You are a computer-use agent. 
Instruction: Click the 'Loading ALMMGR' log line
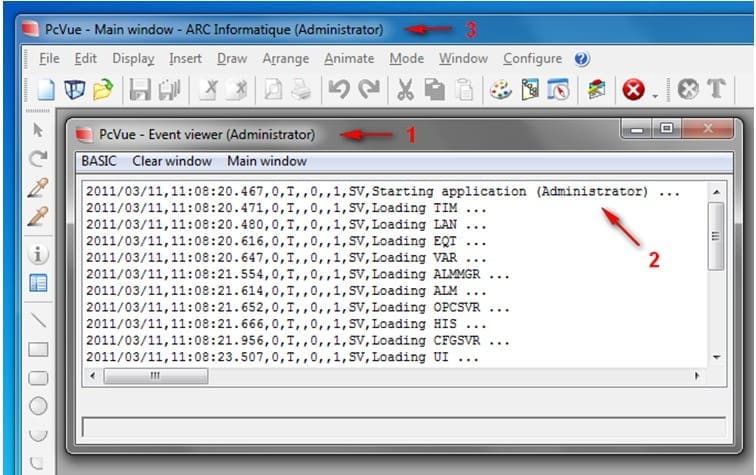coord(297,274)
